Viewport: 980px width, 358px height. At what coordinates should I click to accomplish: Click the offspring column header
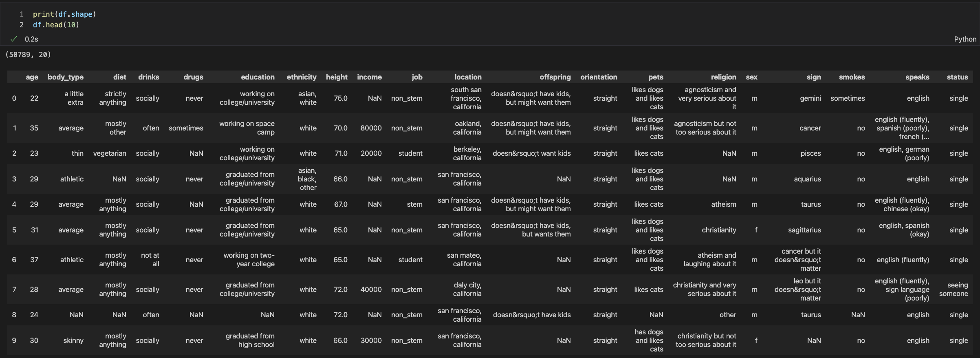click(555, 77)
